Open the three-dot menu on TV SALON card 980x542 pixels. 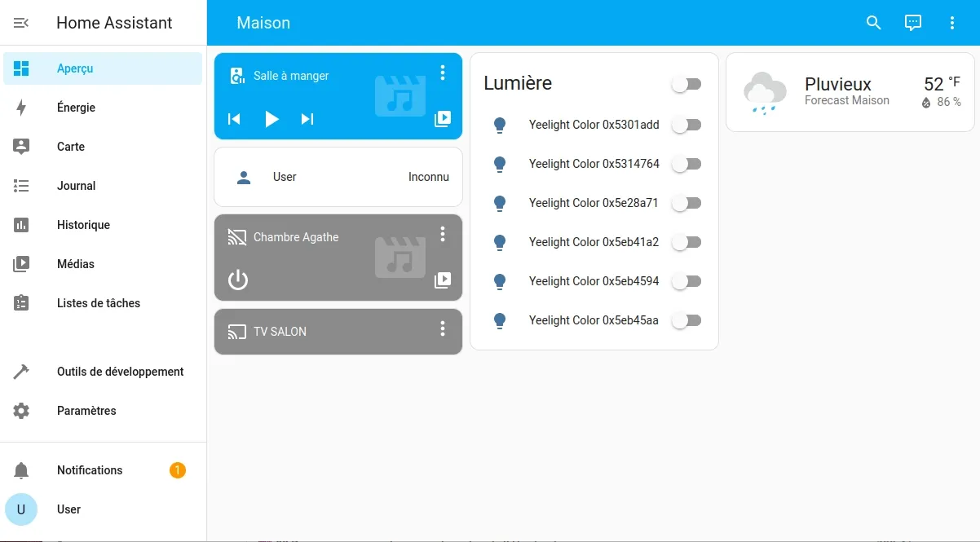pos(443,330)
